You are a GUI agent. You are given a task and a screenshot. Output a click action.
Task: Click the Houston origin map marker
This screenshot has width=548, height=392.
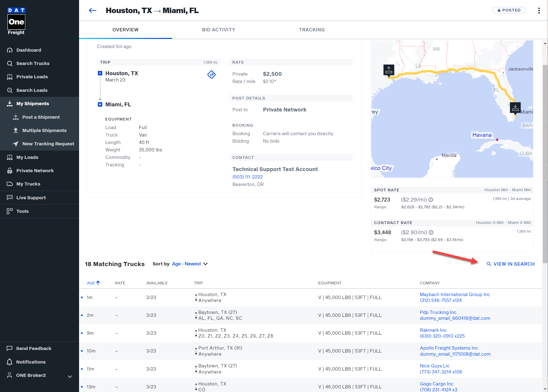pos(389,70)
